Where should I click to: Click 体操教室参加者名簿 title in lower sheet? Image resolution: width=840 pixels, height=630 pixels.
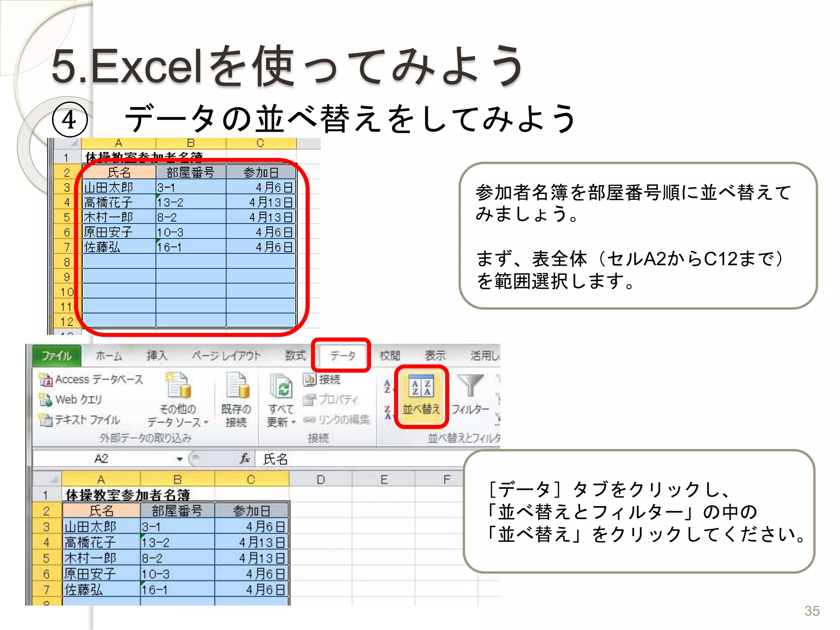tap(128, 495)
